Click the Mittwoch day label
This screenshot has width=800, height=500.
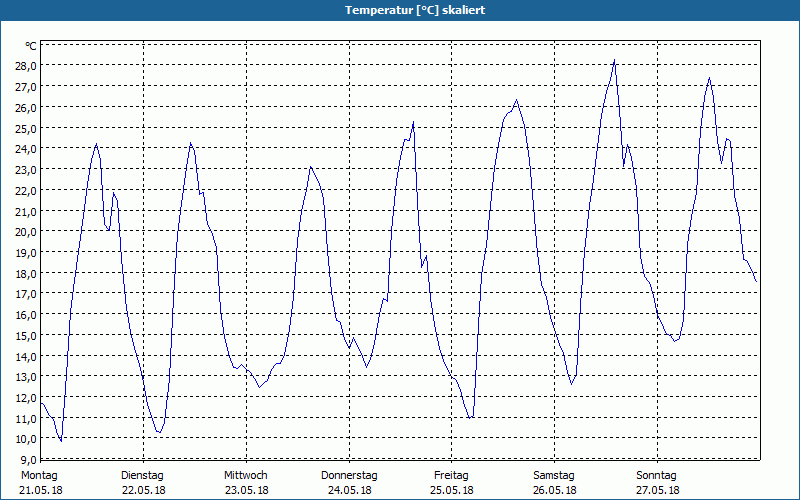tap(245, 476)
